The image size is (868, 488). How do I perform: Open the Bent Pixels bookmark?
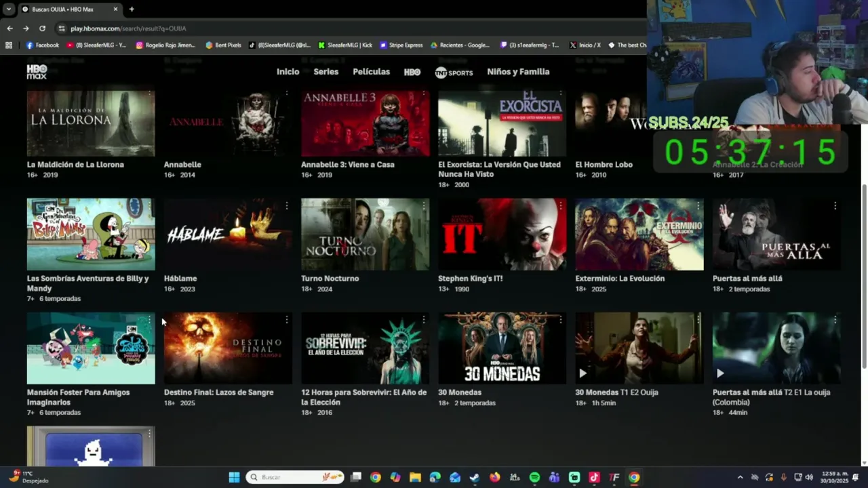223,45
